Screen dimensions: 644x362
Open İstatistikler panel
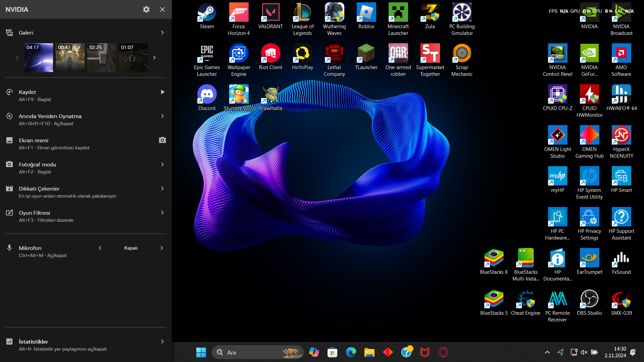click(162, 342)
